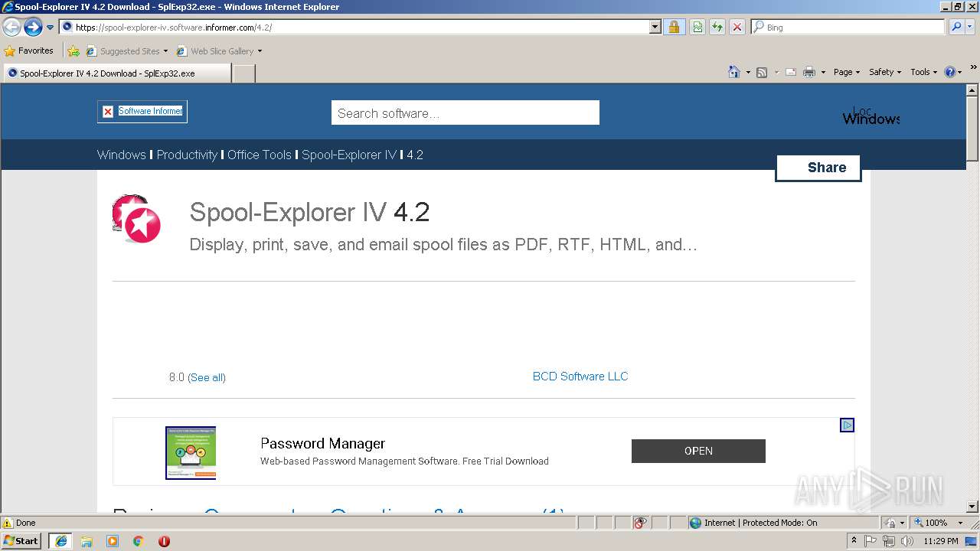980x551 pixels.
Task: Click the 4.2 version breadcrumb
Action: (x=415, y=155)
